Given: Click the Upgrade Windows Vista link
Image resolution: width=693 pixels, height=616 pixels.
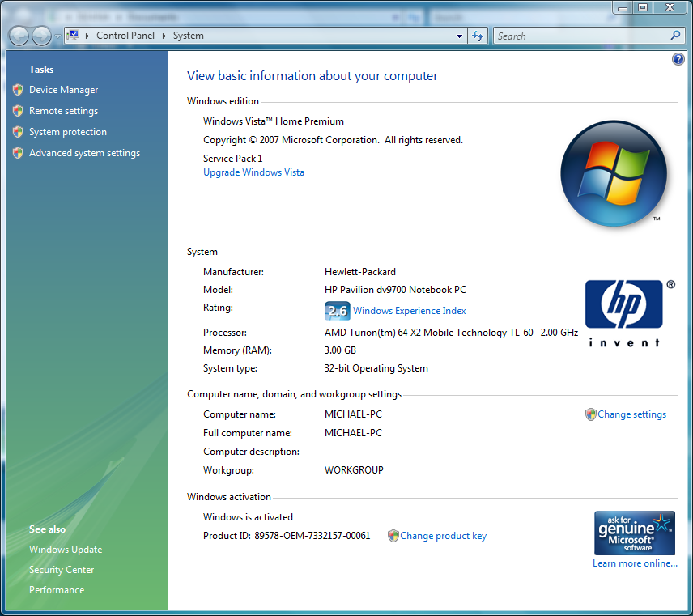Looking at the screenshot, I should (253, 172).
